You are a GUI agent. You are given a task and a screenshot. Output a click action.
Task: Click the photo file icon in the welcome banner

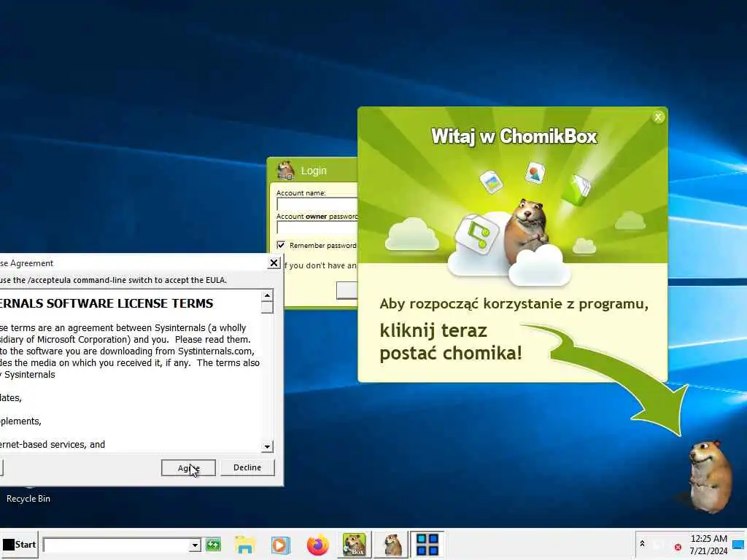(x=491, y=182)
